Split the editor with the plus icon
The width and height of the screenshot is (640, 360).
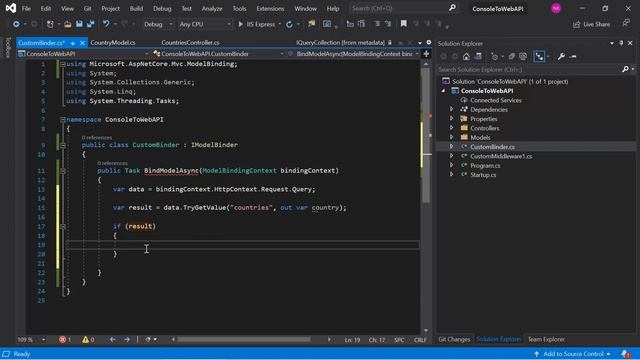(x=426, y=54)
